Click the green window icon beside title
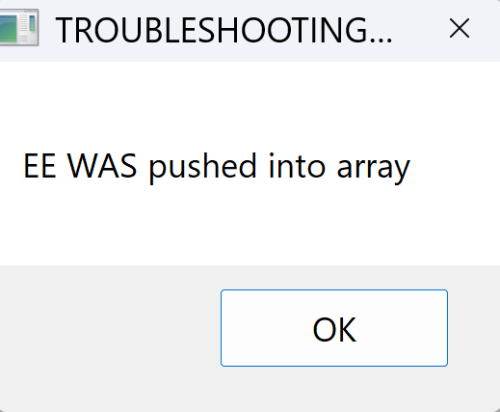 tap(19, 28)
